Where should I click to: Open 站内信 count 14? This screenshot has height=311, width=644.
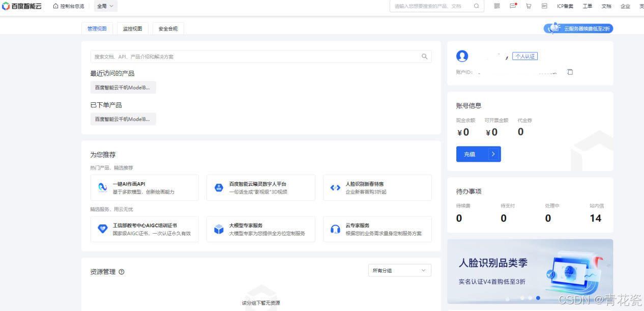[x=596, y=218]
